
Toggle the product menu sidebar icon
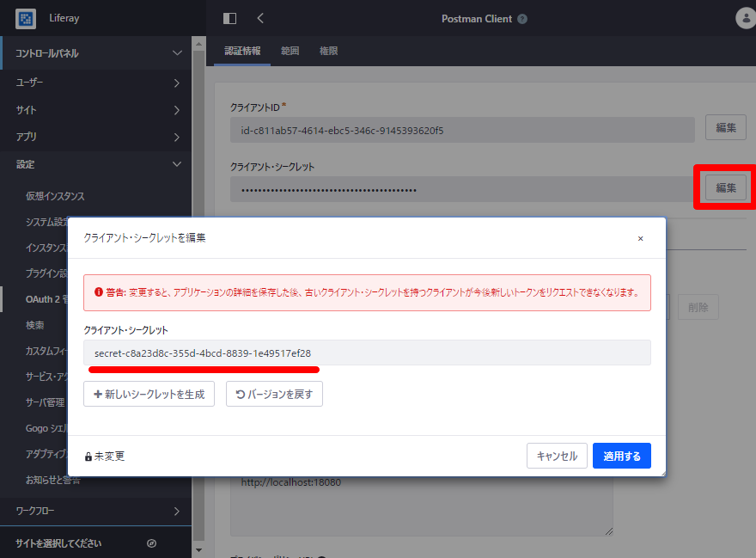229,17
